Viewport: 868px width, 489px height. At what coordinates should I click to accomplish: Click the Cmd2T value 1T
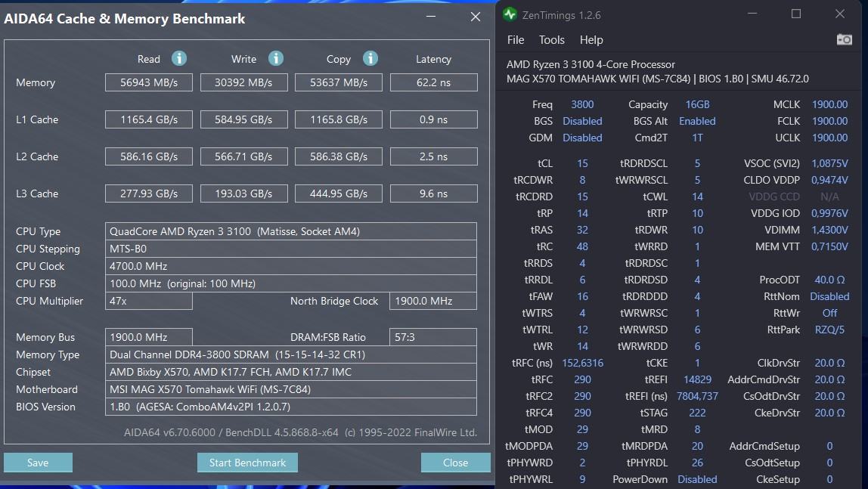coord(697,138)
